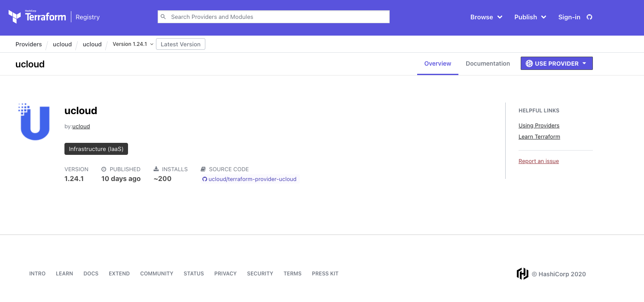Expand the Version 1.24.1 selector
This screenshot has width=644, height=302.
click(133, 44)
